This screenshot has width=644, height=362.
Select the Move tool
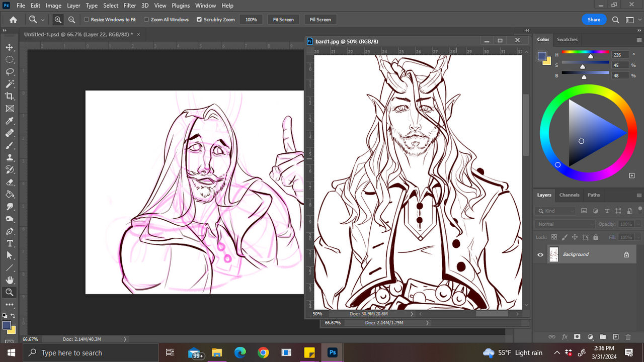click(10, 47)
